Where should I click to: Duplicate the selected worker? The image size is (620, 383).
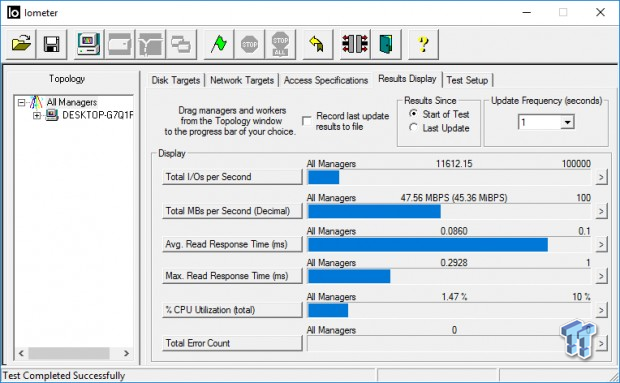pos(181,44)
